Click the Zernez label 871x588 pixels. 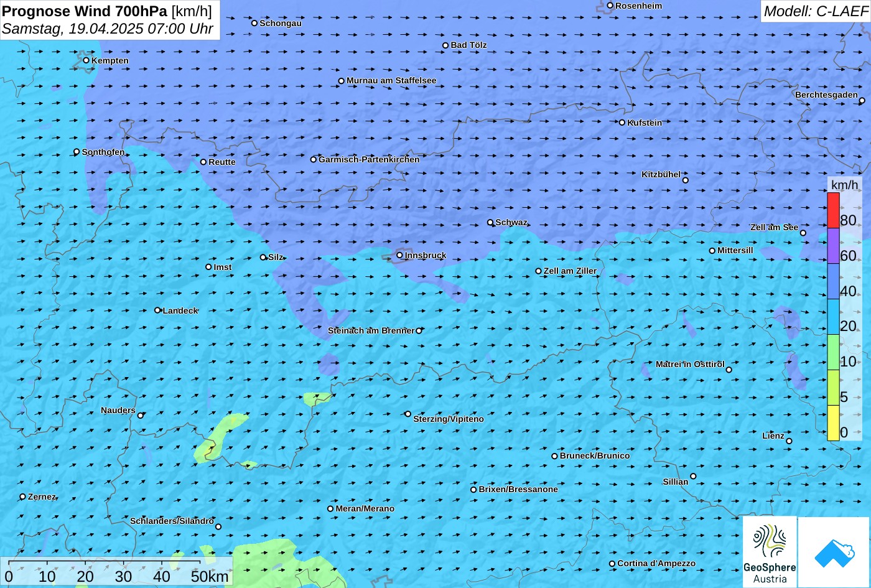[x=42, y=497]
